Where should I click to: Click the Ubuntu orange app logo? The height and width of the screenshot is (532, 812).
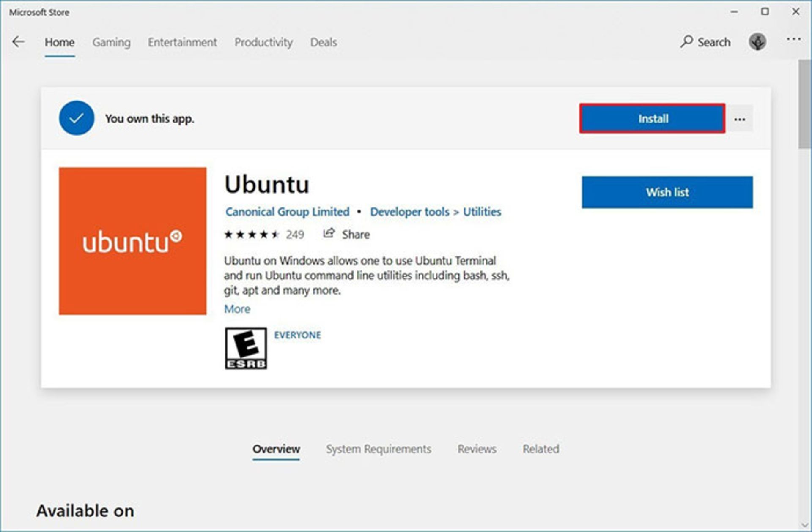[133, 241]
